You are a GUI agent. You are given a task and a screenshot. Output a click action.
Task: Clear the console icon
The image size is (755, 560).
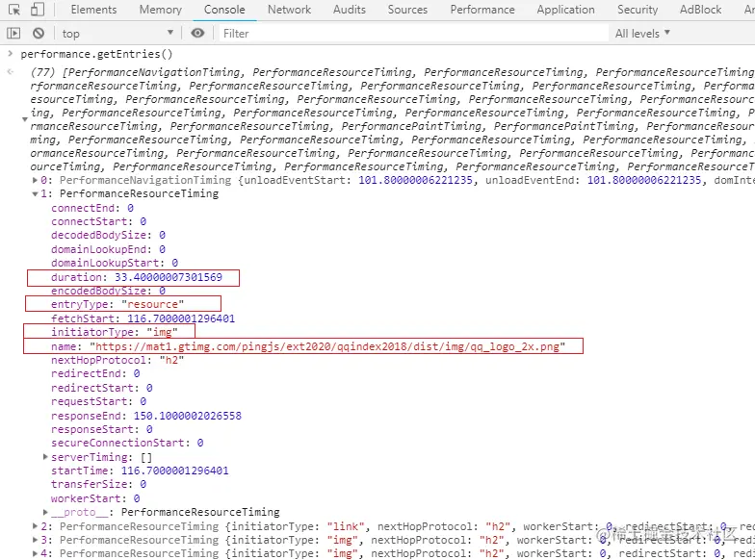(x=39, y=33)
